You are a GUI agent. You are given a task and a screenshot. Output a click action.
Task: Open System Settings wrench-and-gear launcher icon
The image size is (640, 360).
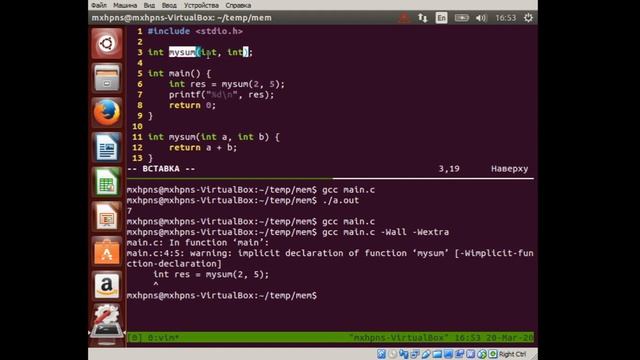[x=107, y=314]
